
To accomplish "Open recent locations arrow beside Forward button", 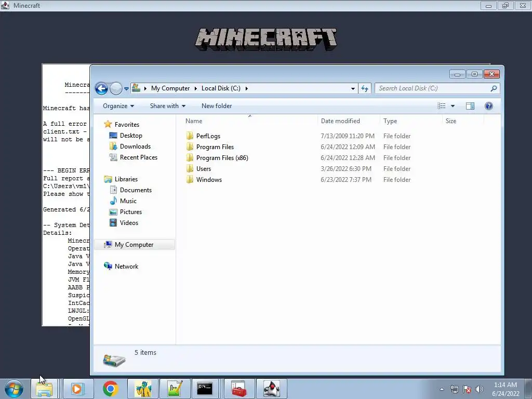I will (x=126, y=89).
